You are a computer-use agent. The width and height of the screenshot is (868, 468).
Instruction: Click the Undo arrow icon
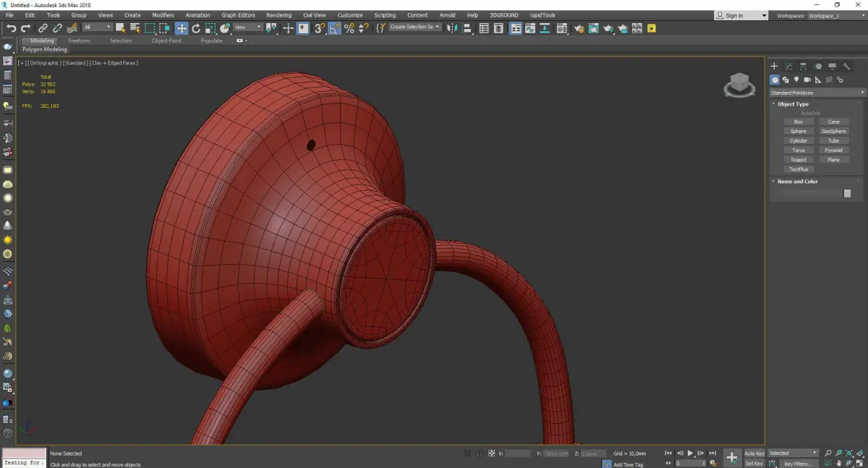point(12,28)
